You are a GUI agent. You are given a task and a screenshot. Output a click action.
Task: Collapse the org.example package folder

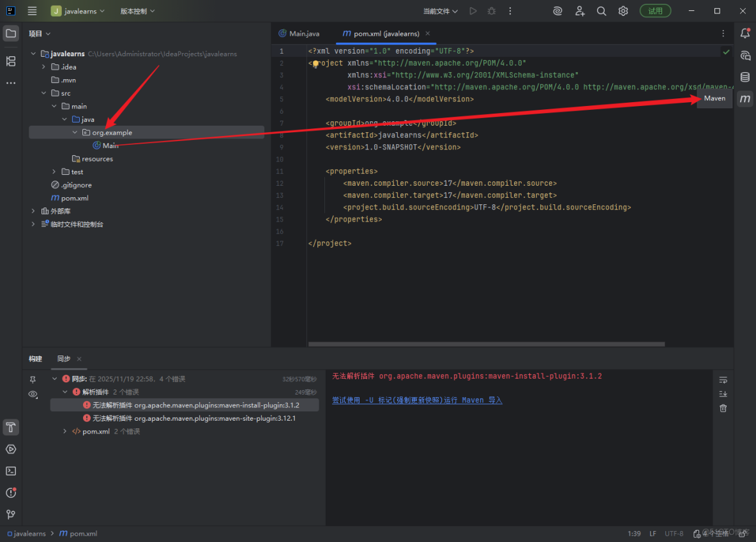click(x=75, y=132)
